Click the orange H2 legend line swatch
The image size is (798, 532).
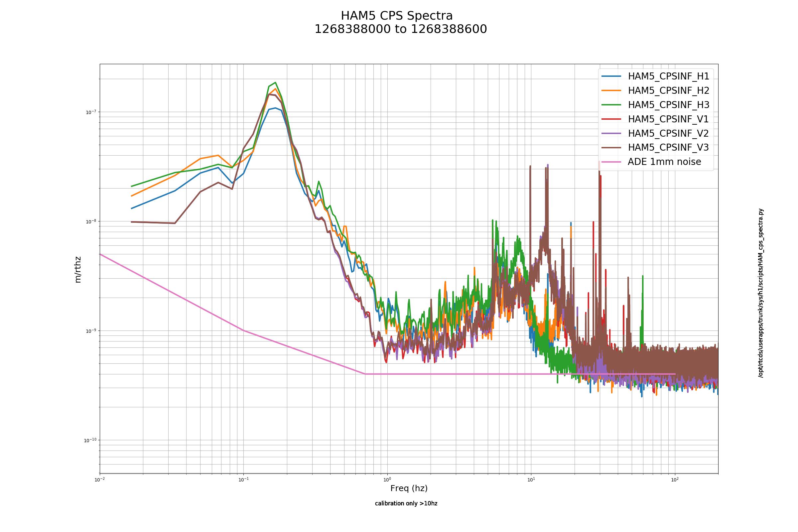pos(611,90)
